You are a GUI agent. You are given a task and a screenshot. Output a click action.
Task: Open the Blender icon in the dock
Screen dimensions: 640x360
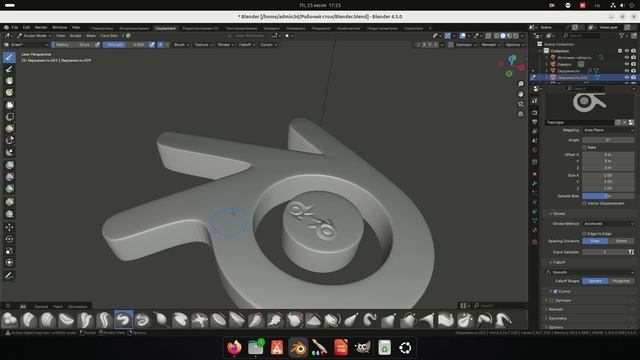click(298, 348)
